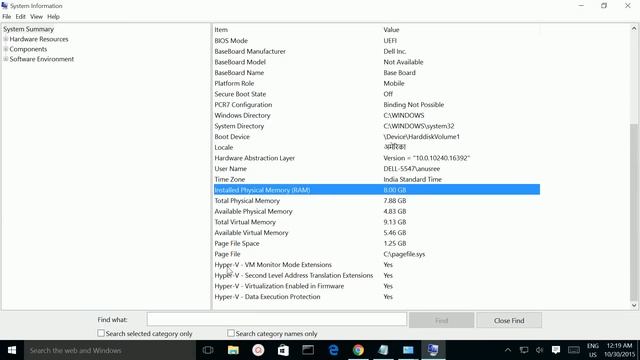Select the PCR7 Configuration row
The image size is (640, 360).
[377, 105]
